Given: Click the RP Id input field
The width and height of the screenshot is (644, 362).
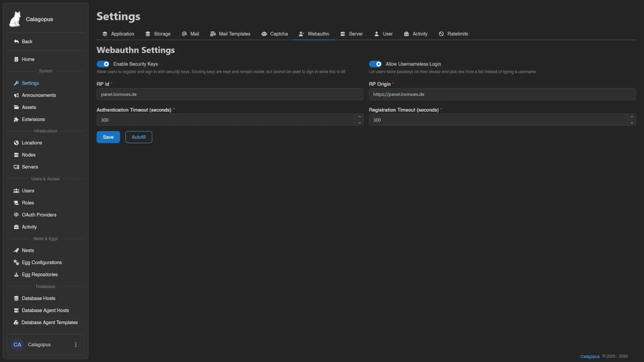Looking at the screenshot, I should coord(230,95).
